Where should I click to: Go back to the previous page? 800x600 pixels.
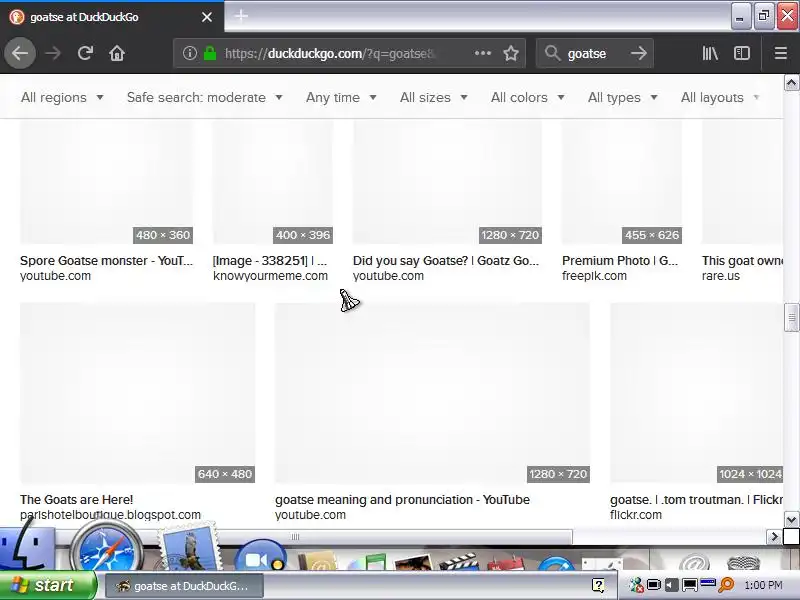click(x=20, y=53)
